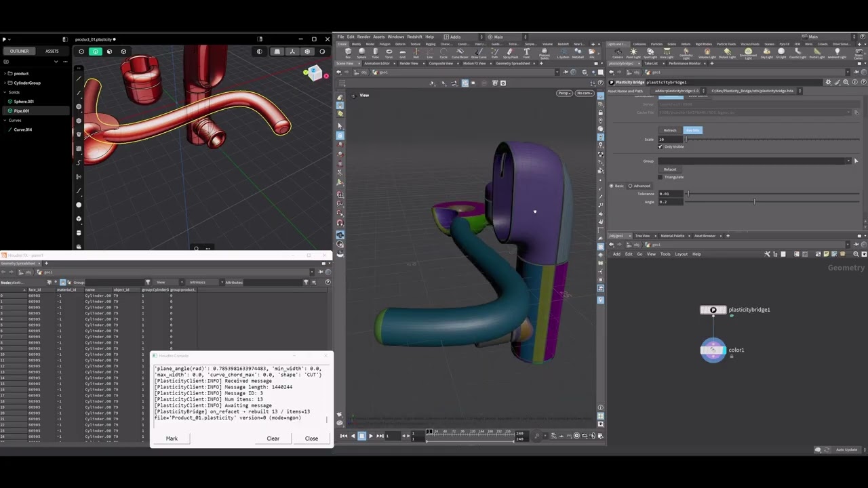Screen dimensions: 868x488
Task: Select the face selection mode in Plasticity
Action: tap(109, 52)
